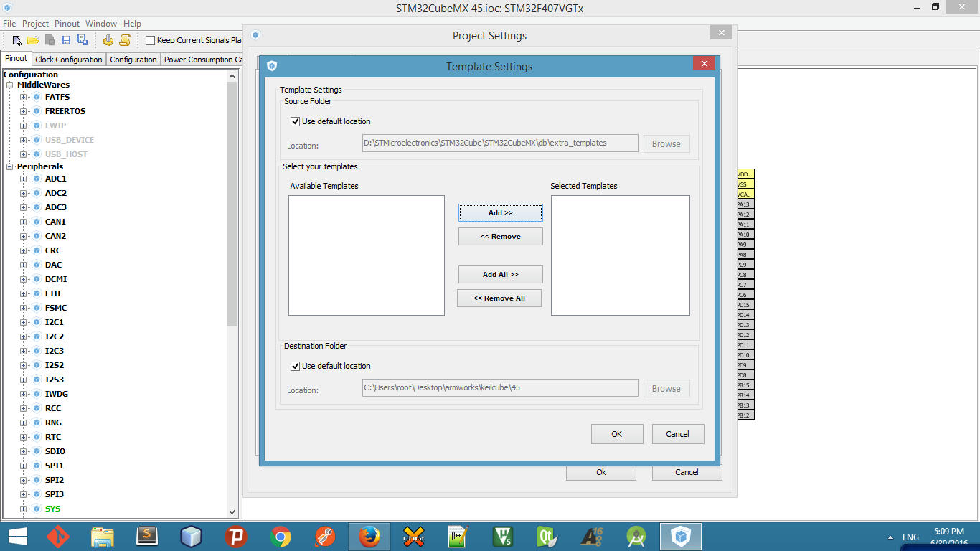Screen dimensions: 980x551
Task: Select the ETH peripheral in tree
Action: coord(53,293)
